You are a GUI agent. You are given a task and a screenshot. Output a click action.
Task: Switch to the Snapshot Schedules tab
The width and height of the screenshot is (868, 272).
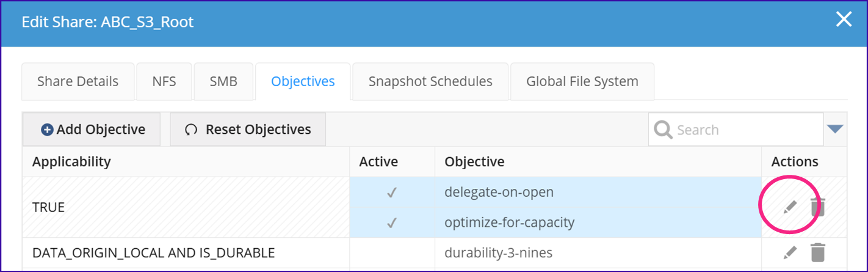(x=430, y=81)
